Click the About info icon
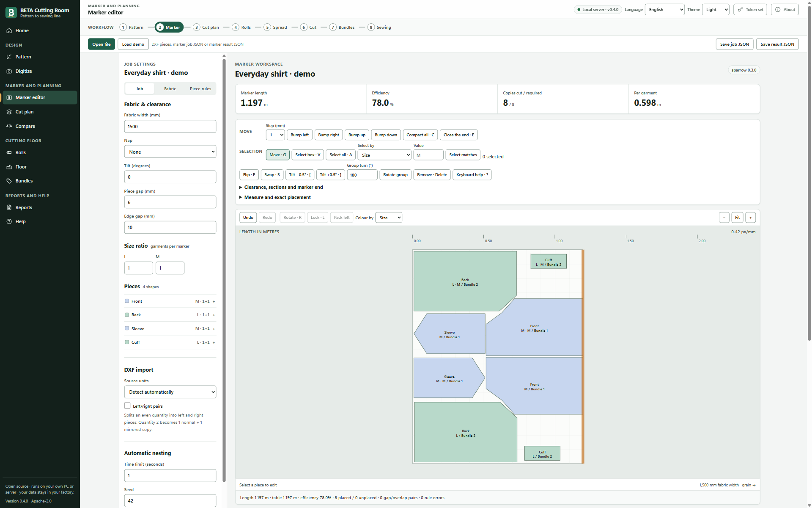Image resolution: width=812 pixels, height=508 pixels. pyautogui.click(x=778, y=9)
